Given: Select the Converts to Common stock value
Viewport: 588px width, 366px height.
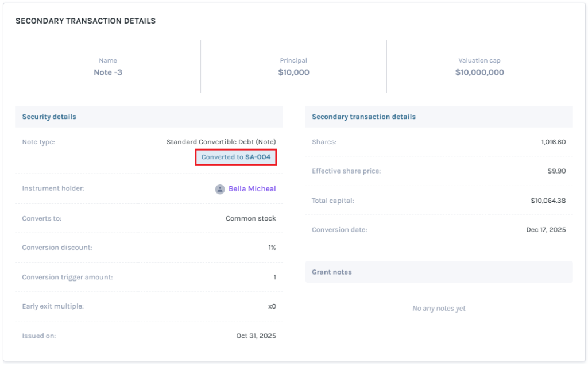Looking at the screenshot, I should 250,218.
